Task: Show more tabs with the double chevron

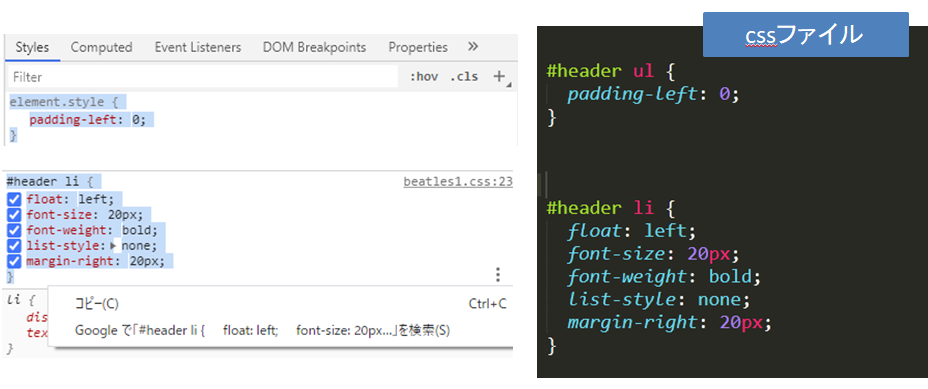Action: pos(472,47)
